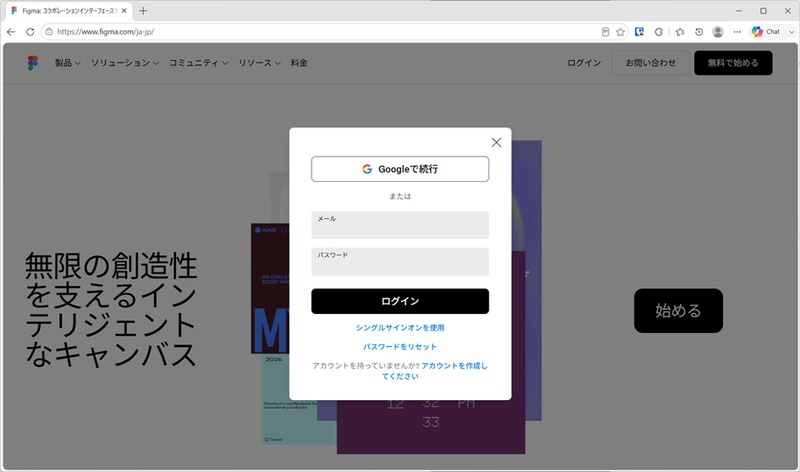Add page to favorites star icon
Image resolution: width=800 pixels, height=472 pixels.
click(620, 32)
